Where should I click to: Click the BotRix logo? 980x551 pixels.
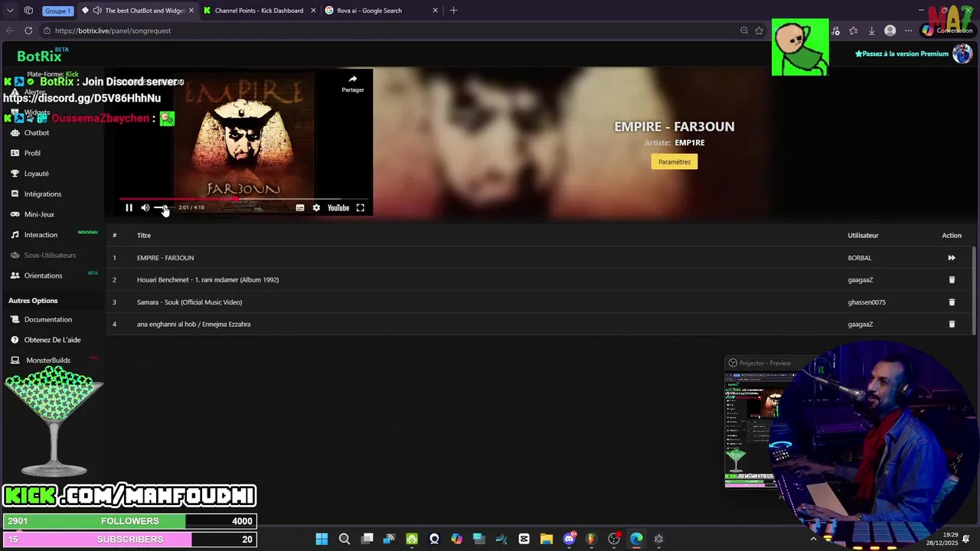tap(39, 56)
